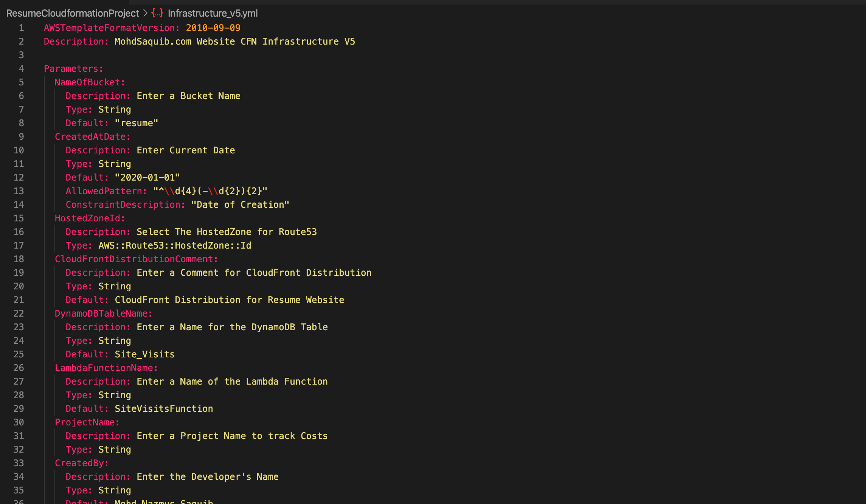Click the NameOfBucket: key
Image resolution: width=866 pixels, height=504 pixels.
90,82
